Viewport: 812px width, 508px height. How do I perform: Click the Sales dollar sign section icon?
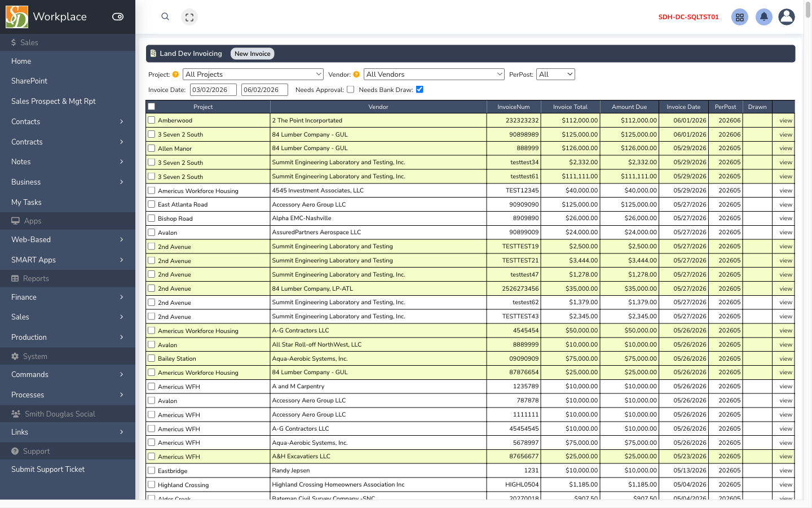[14, 42]
